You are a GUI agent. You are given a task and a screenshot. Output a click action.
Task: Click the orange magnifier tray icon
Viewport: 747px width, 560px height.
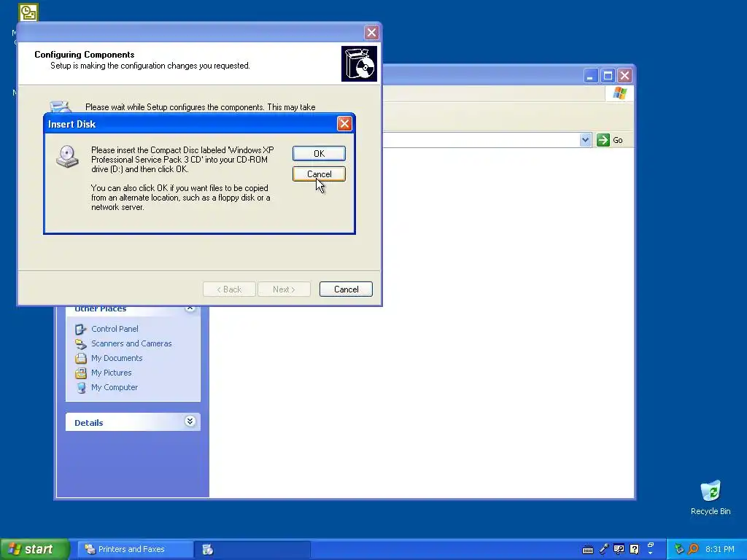(693, 549)
